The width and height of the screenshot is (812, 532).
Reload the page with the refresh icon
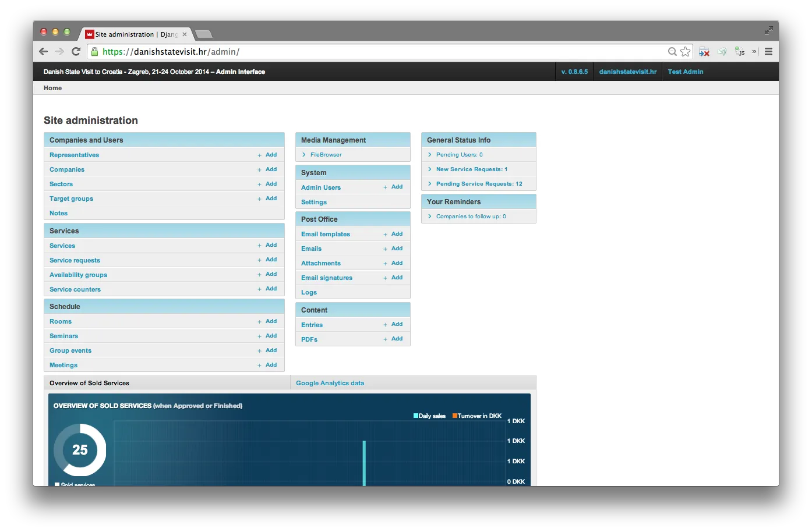pos(76,51)
